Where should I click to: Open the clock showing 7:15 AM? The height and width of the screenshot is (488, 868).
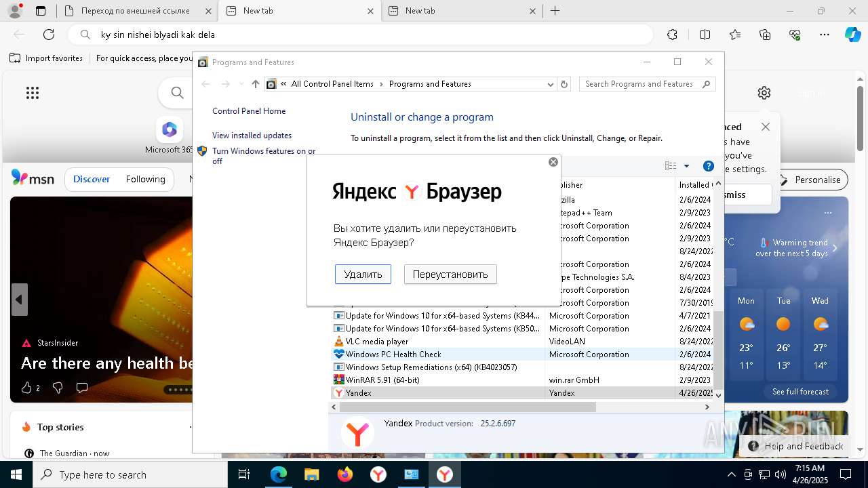(x=810, y=474)
